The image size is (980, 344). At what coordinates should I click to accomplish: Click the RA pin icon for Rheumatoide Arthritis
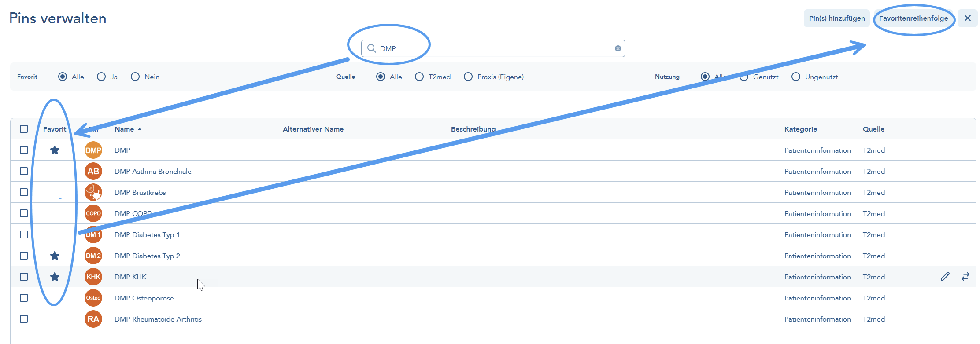93,319
